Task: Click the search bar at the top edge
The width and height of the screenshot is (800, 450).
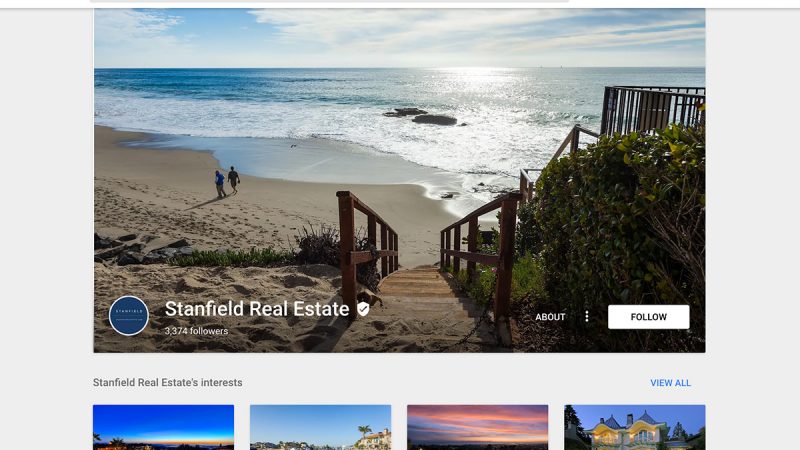Action: tap(330, 1)
